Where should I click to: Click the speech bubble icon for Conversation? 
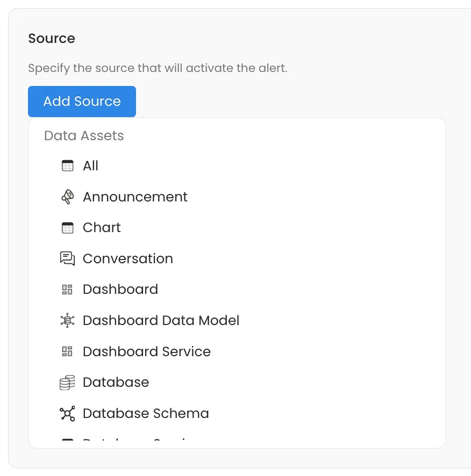click(x=67, y=258)
